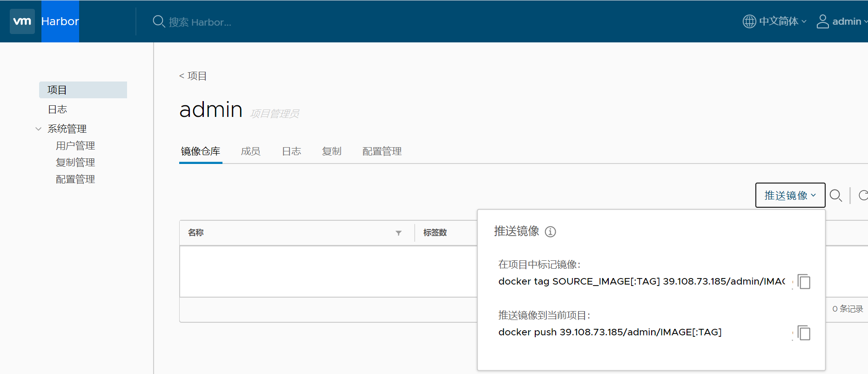Viewport: 868px width, 374px height.
Task: Click the refresh icon beside search
Action: 863,196
